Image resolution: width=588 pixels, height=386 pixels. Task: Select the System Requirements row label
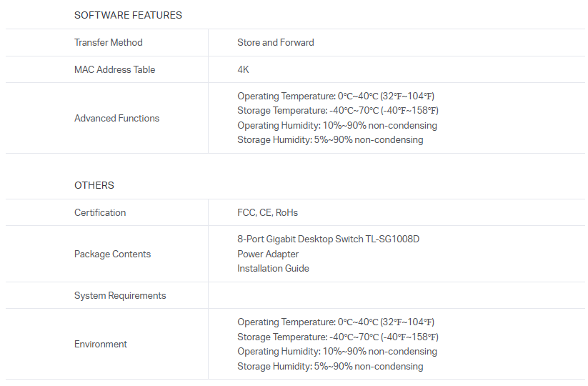click(120, 295)
